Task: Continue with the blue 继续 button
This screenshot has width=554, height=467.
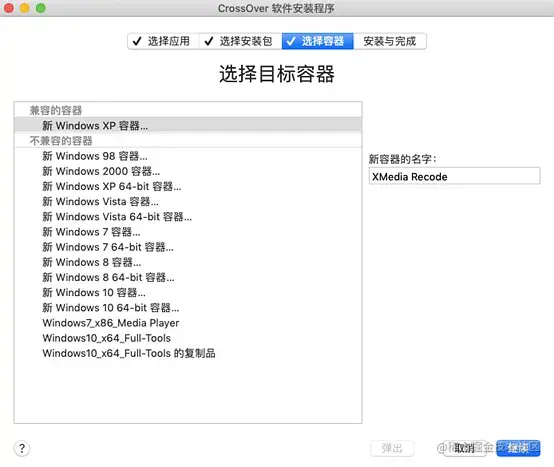Action: point(518,448)
